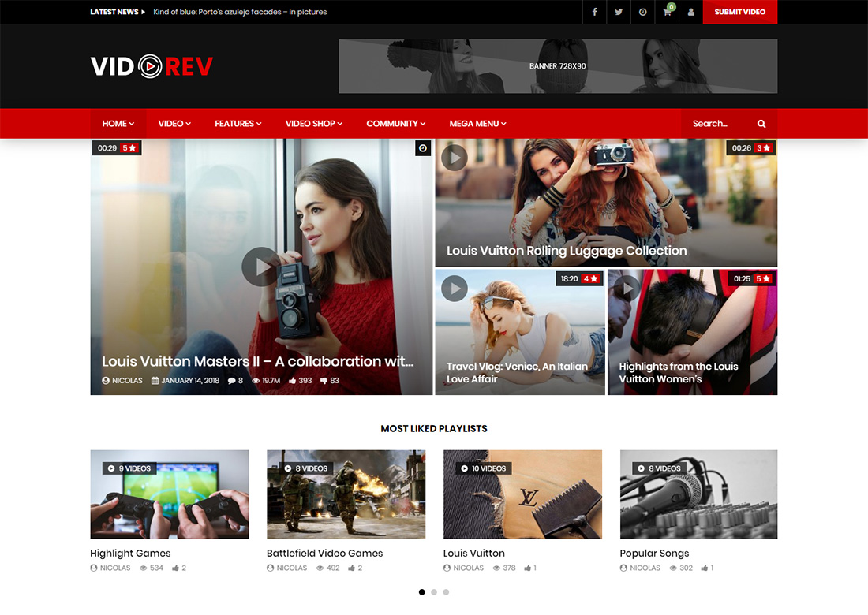Click the 10 Videos badge on Louis Vuitton

click(x=484, y=468)
